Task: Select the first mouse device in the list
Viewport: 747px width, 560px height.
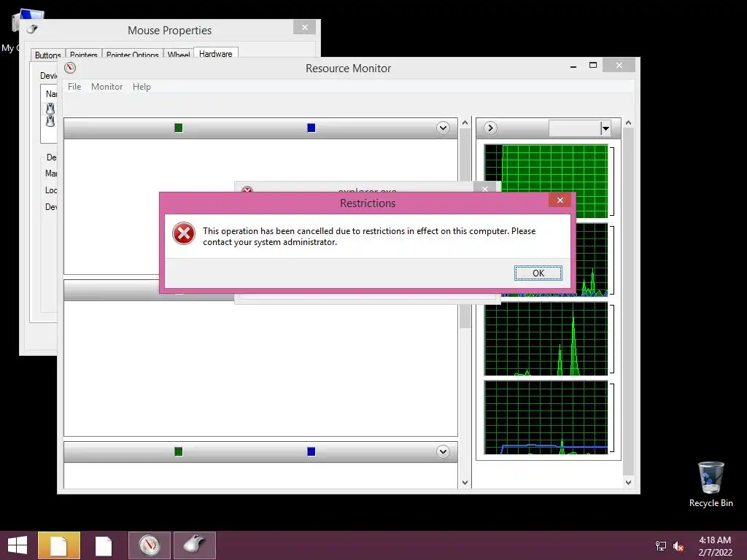Action: pos(50,109)
